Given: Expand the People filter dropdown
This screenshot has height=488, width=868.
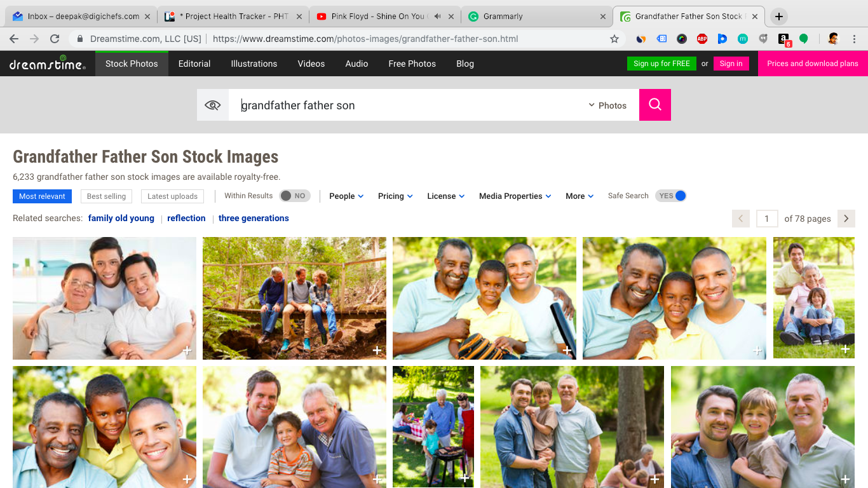Looking at the screenshot, I should pyautogui.click(x=346, y=196).
